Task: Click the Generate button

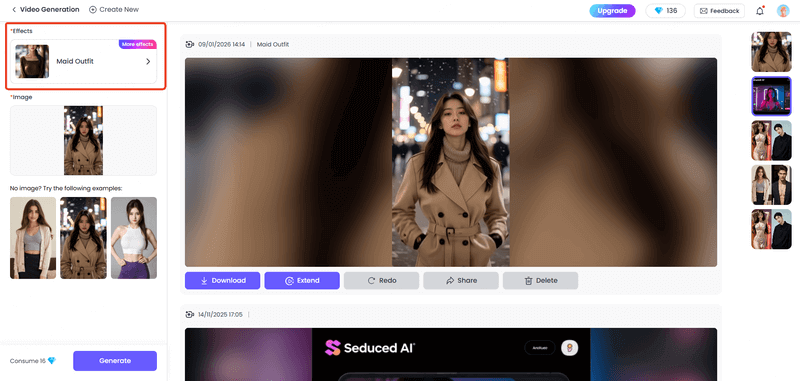Action: pyautogui.click(x=115, y=361)
